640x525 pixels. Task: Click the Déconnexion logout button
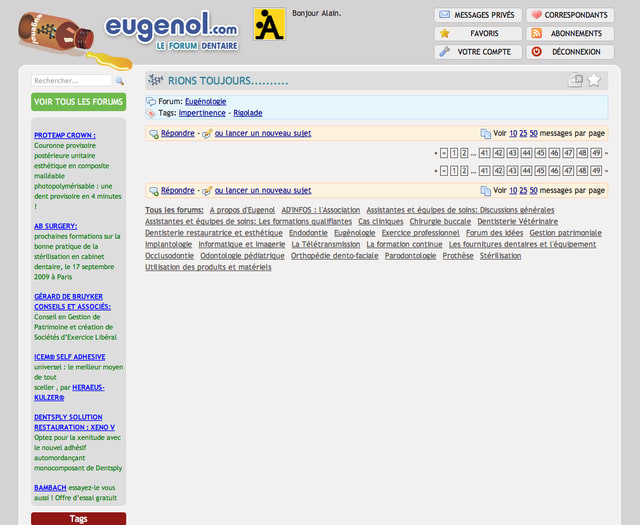click(x=570, y=51)
